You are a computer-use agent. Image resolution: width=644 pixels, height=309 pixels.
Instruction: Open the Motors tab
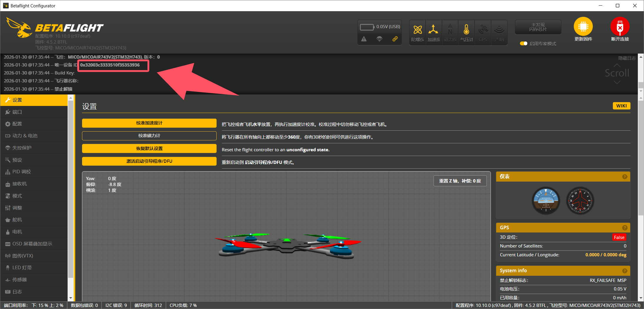17,232
